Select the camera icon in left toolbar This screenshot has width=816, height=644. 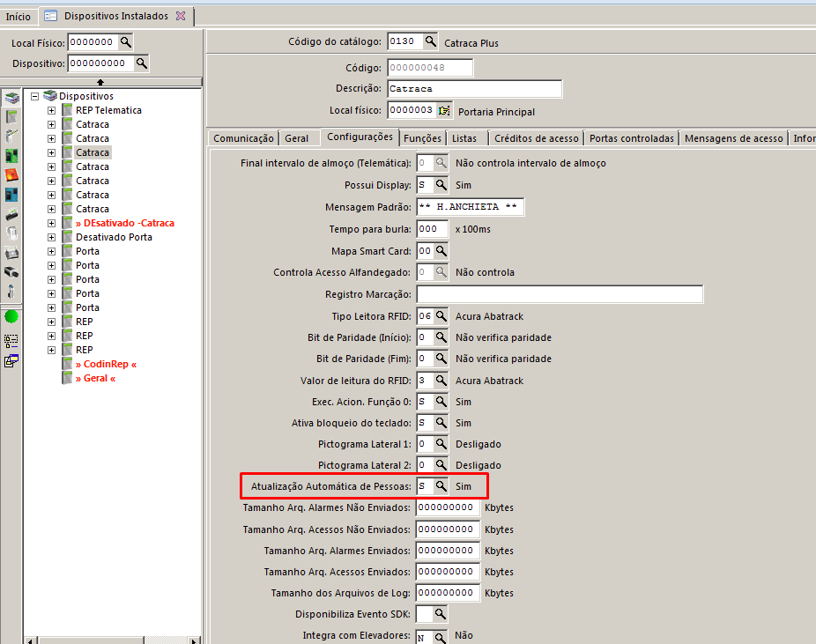[11, 272]
